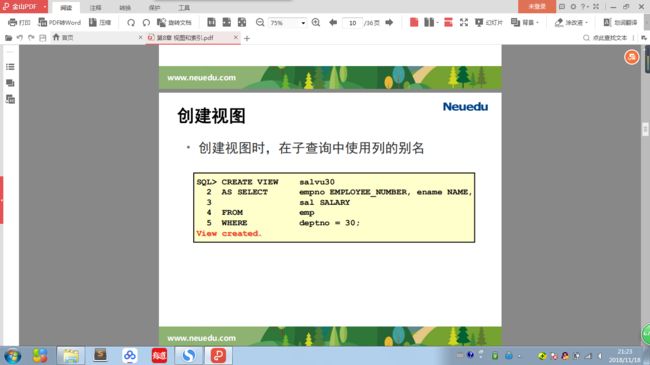Image resolution: width=650 pixels, height=365 pixels.
Task: Add a new tab with plus button
Action: (247, 38)
